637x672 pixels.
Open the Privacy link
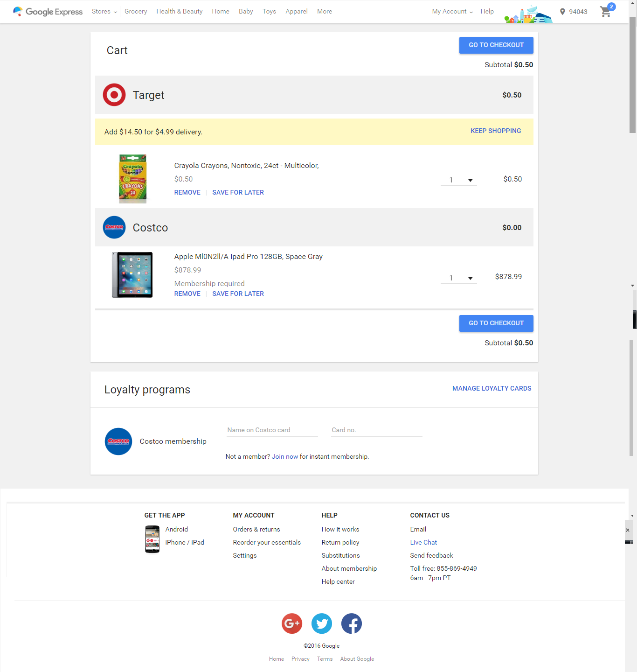pos(300,659)
